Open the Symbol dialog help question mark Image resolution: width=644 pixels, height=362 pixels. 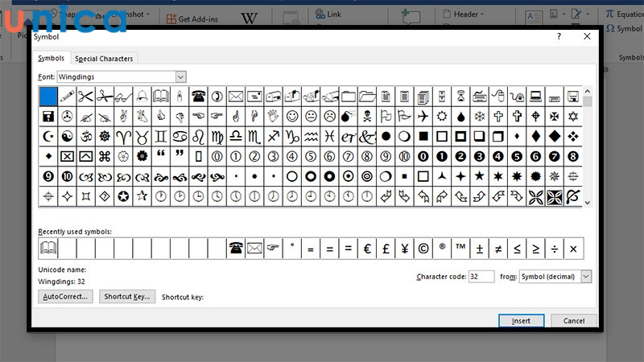pos(559,36)
